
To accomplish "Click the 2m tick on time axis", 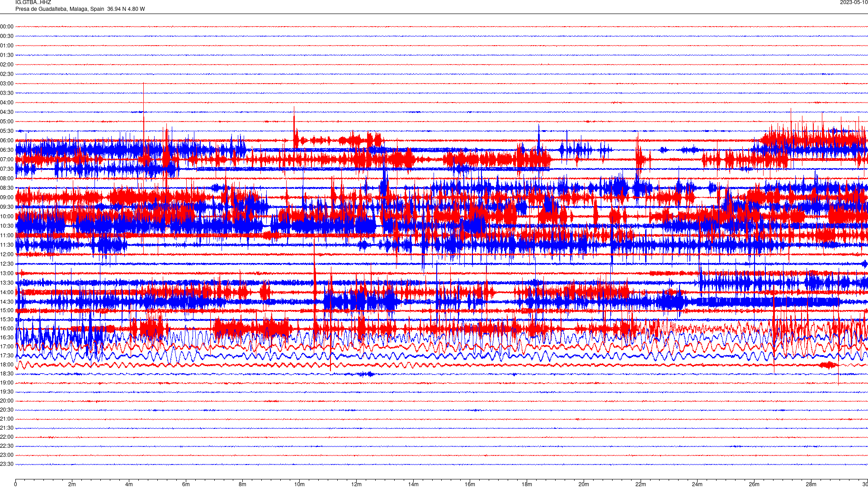I will click(72, 484).
